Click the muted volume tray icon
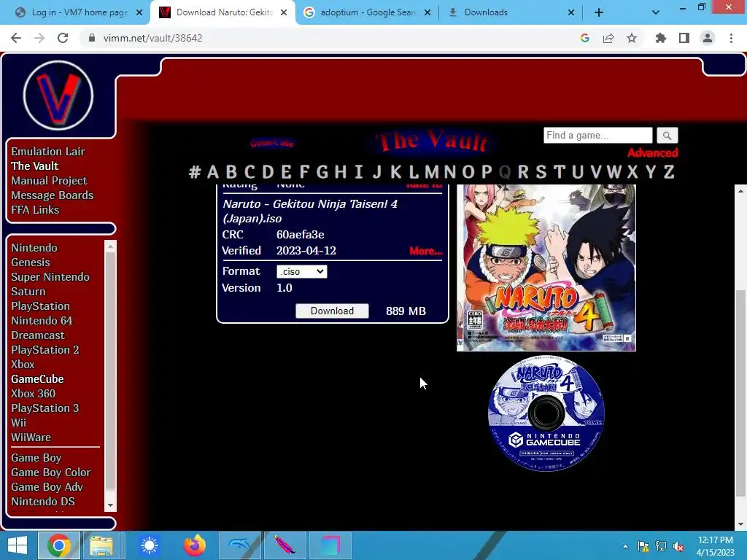This screenshot has width=747, height=560. click(678, 546)
